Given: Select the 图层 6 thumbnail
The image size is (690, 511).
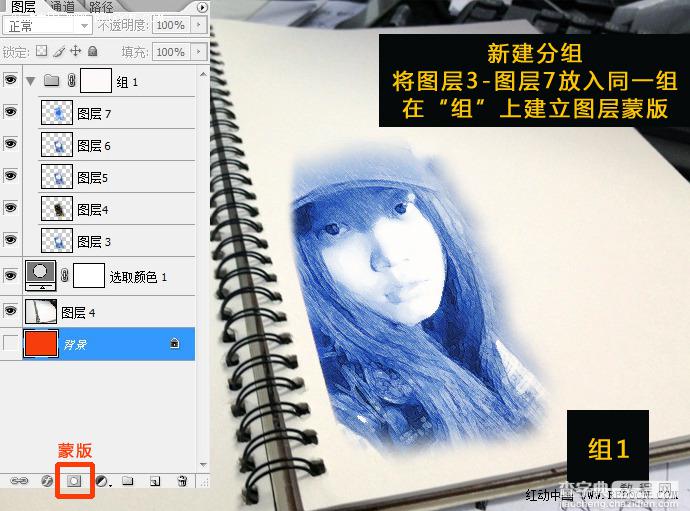Looking at the screenshot, I should [57, 144].
